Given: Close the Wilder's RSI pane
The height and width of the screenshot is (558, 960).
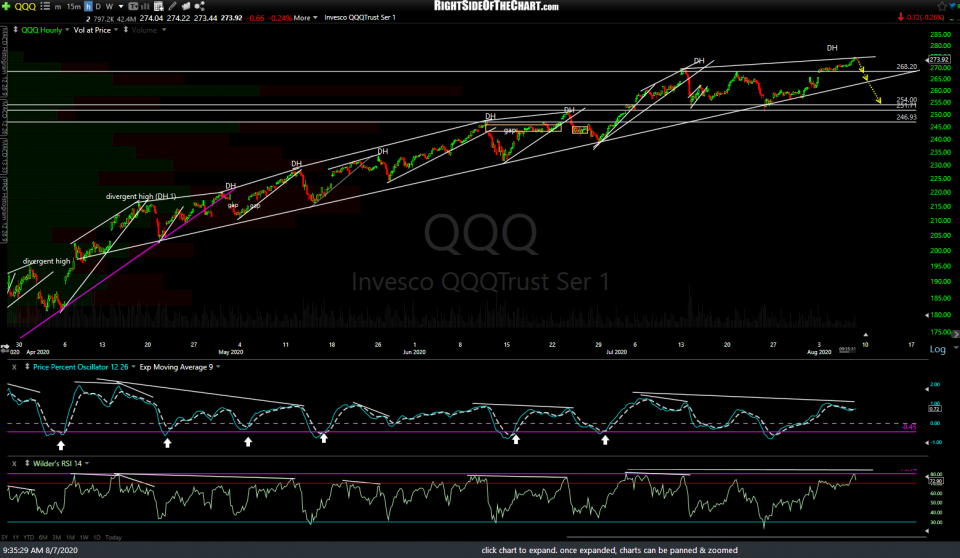Looking at the screenshot, I should point(14,464).
